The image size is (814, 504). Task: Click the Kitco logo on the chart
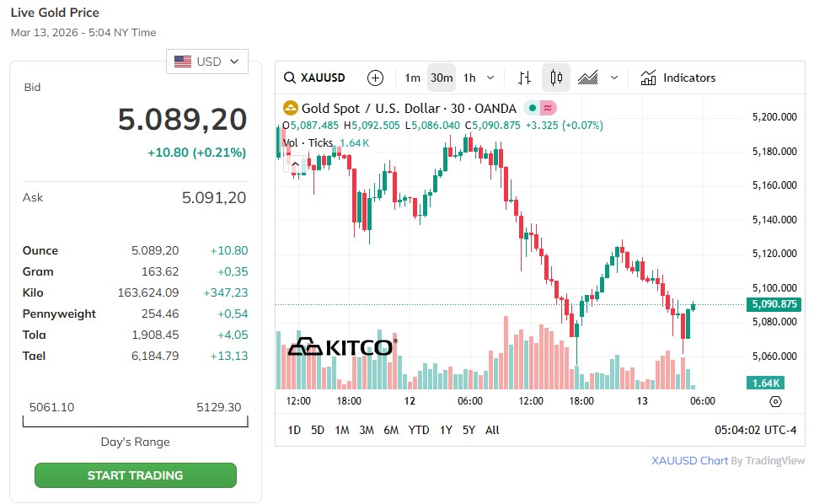click(x=342, y=347)
